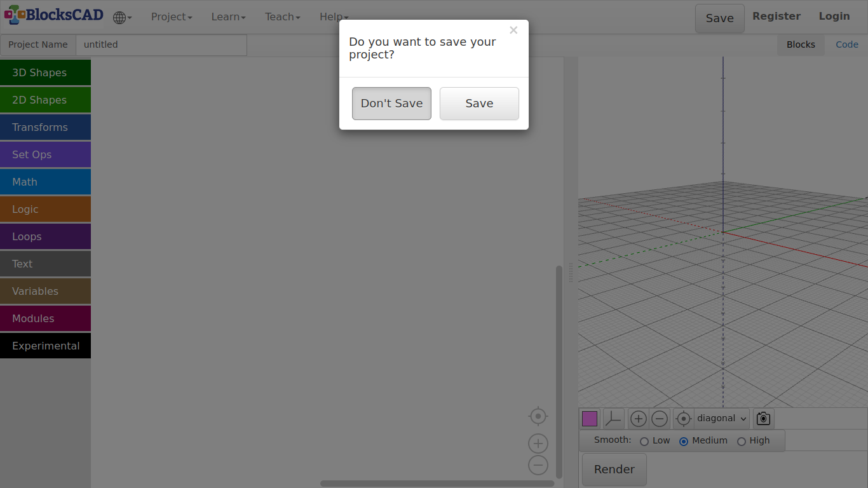The width and height of the screenshot is (868, 488).
Task: Toggle the axes display icon
Action: click(613, 419)
